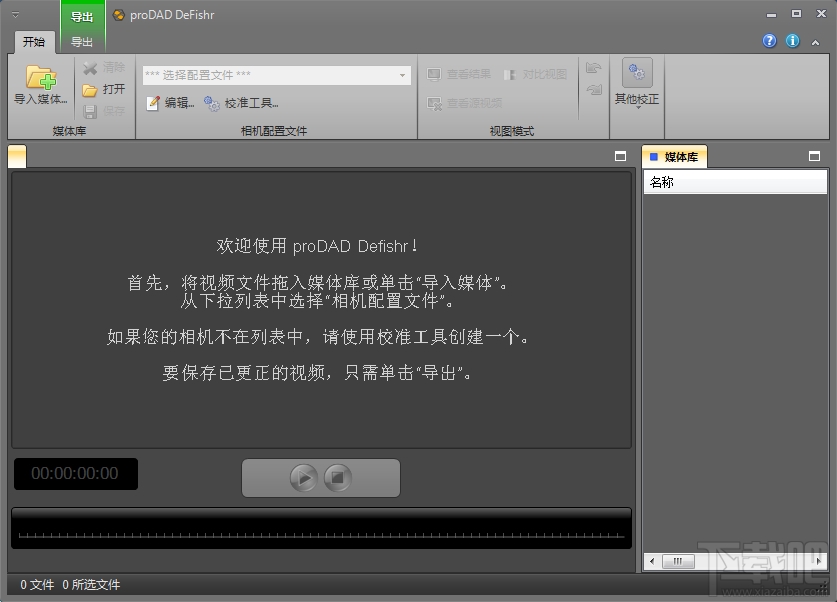Select the 媒体库 panel tab
The image size is (837, 602).
click(675, 157)
